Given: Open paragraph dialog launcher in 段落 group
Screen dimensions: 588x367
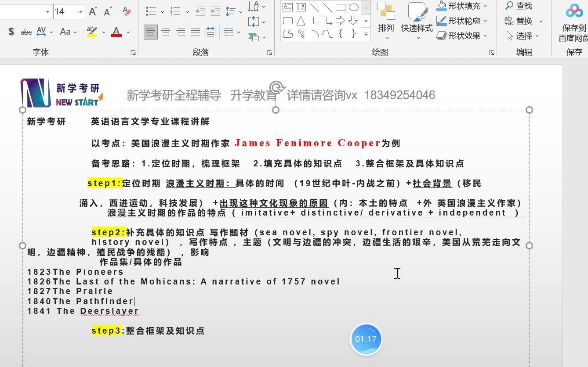Looking at the screenshot, I should [269, 53].
